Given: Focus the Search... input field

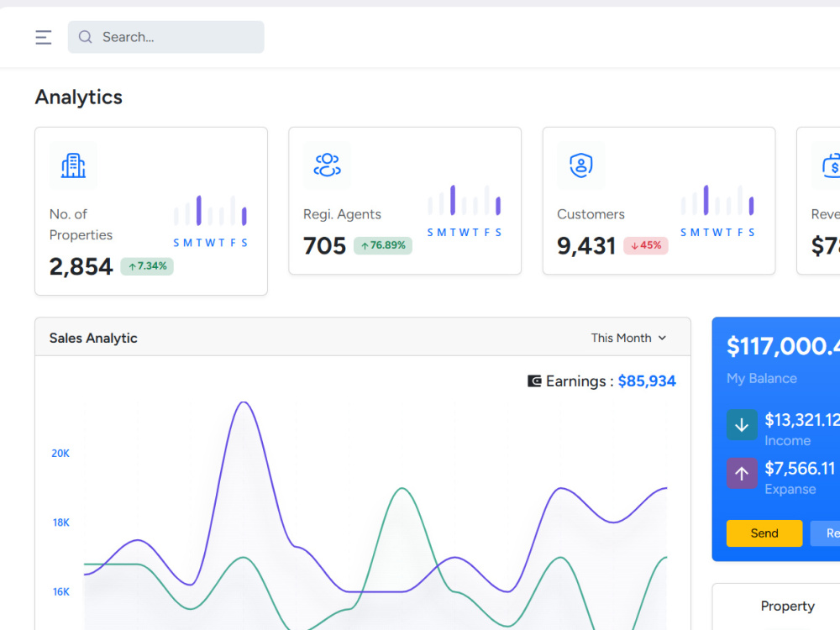Looking at the screenshot, I should (165, 37).
